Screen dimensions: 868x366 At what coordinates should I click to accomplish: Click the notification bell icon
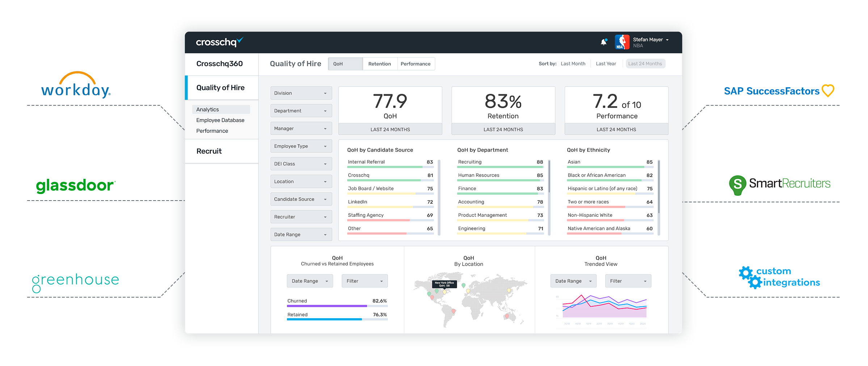click(603, 42)
